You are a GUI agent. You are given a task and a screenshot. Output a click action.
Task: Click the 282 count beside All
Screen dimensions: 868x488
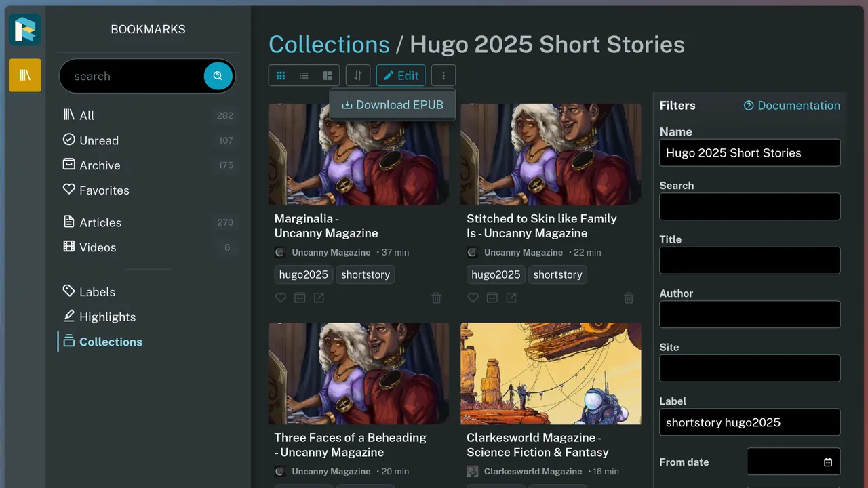[x=225, y=115]
